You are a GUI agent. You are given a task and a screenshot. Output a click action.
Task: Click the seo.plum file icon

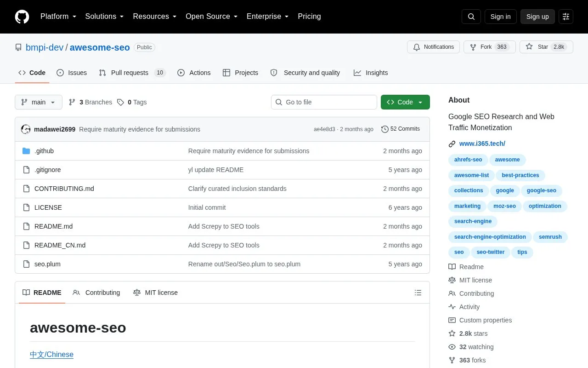click(x=26, y=264)
